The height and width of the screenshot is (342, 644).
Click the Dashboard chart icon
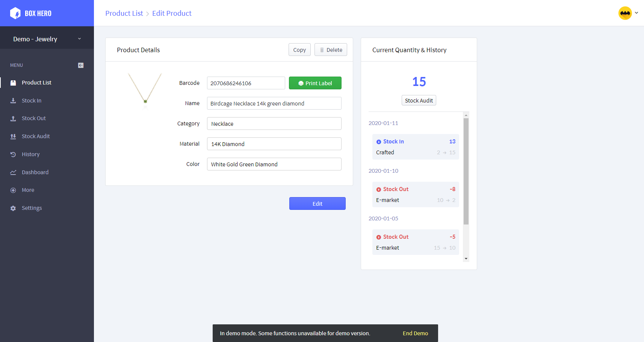13,172
